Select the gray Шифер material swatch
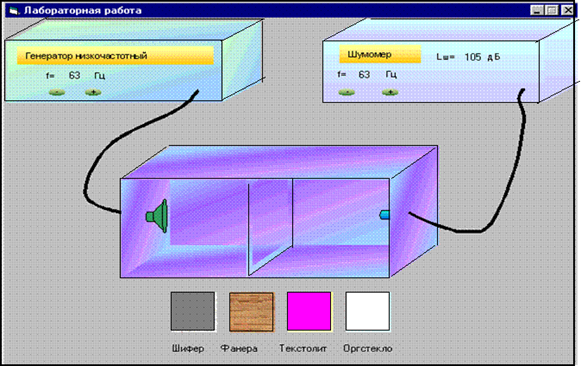This screenshot has width=581, height=366. (x=193, y=311)
